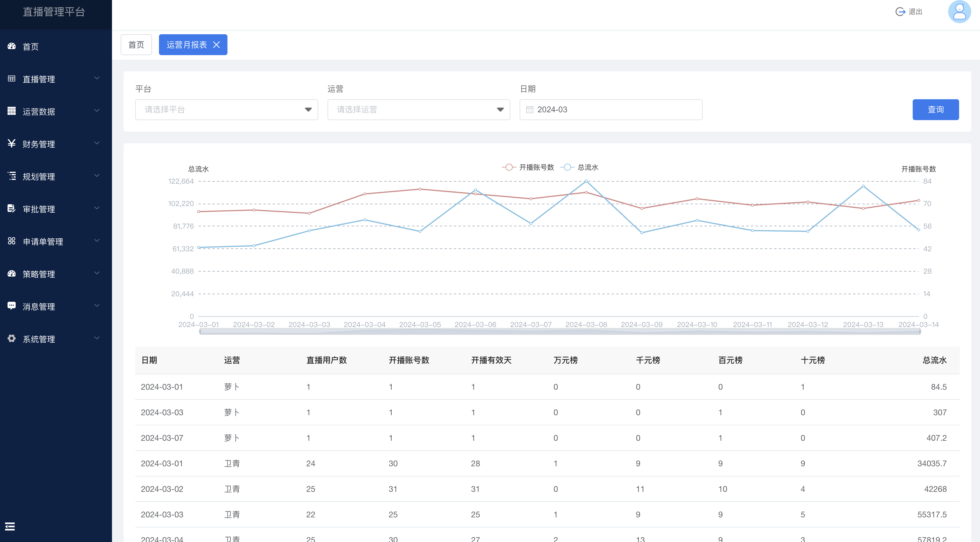Close the 运营月报表 tab
The width and height of the screenshot is (980, 542).
tap(216, 45)
